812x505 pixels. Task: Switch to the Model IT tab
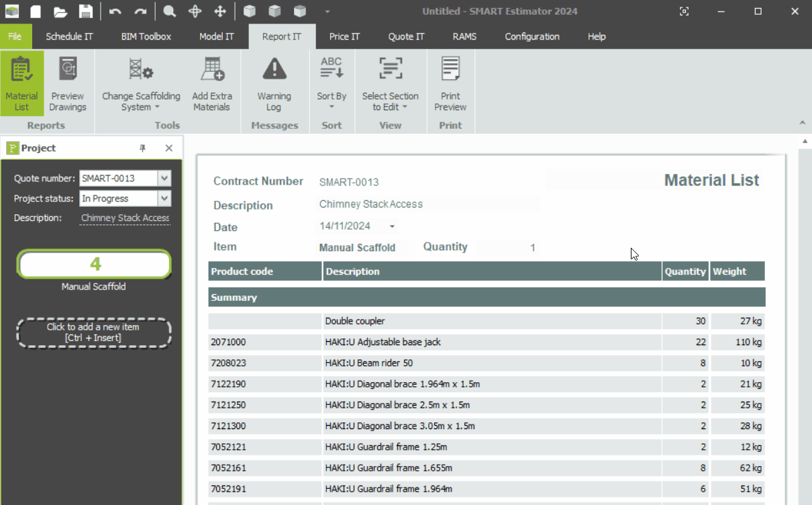pos(216,36)
